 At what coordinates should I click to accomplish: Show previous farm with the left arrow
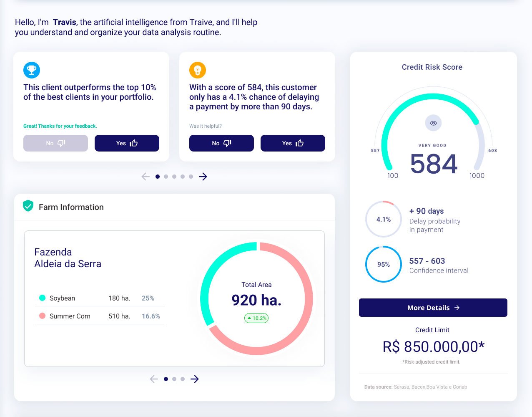[x=154, y=379]
